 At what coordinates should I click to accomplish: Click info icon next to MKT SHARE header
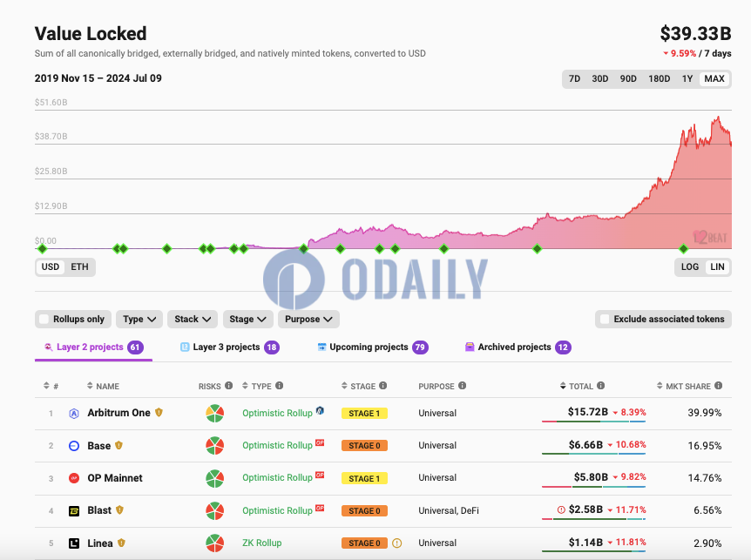tap(719, 385)
